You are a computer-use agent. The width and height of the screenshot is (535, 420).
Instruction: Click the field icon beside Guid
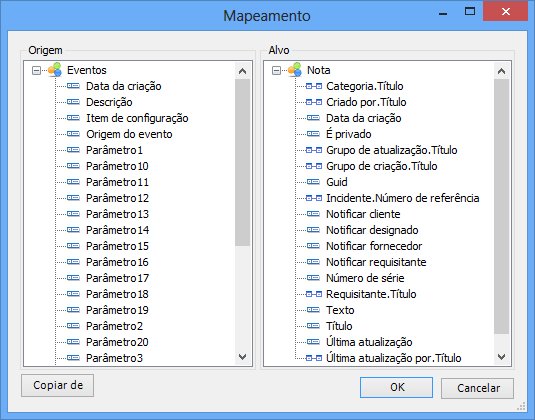pos(313,182)
